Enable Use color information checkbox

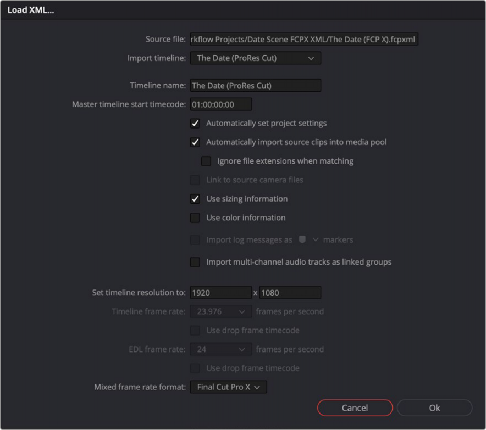(x=195, y=218)
